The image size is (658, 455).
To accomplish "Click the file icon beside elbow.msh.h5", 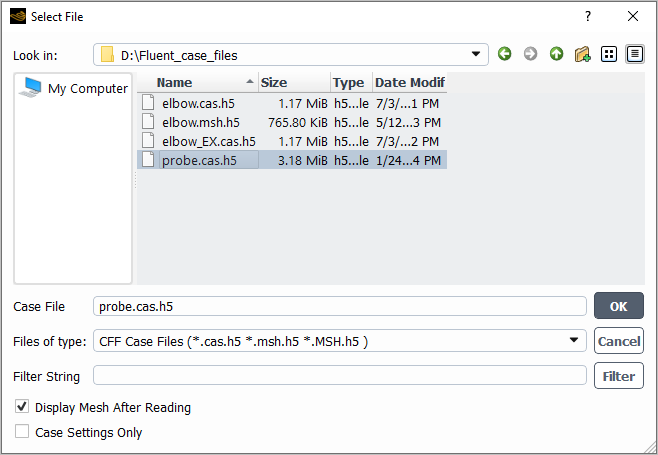I will [148, 122].
